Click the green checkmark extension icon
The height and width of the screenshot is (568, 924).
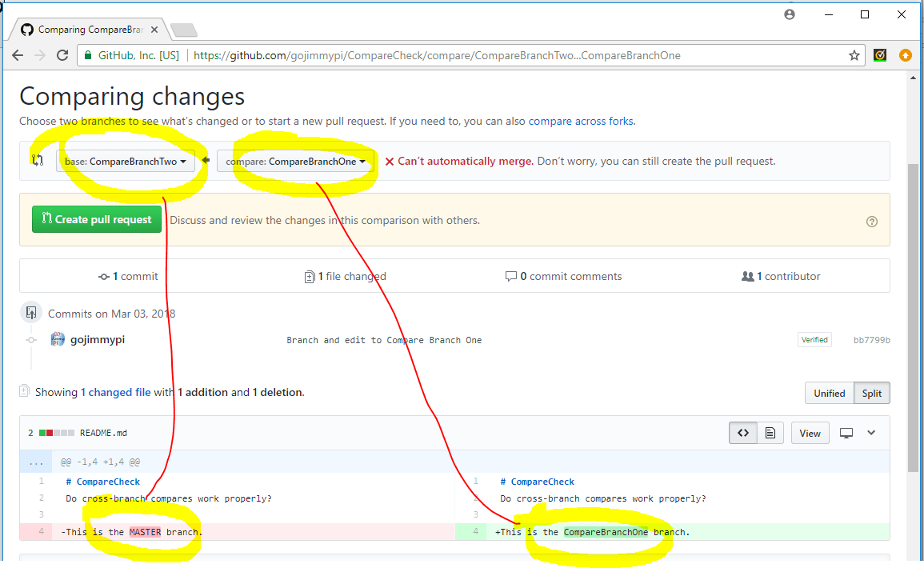880,55
